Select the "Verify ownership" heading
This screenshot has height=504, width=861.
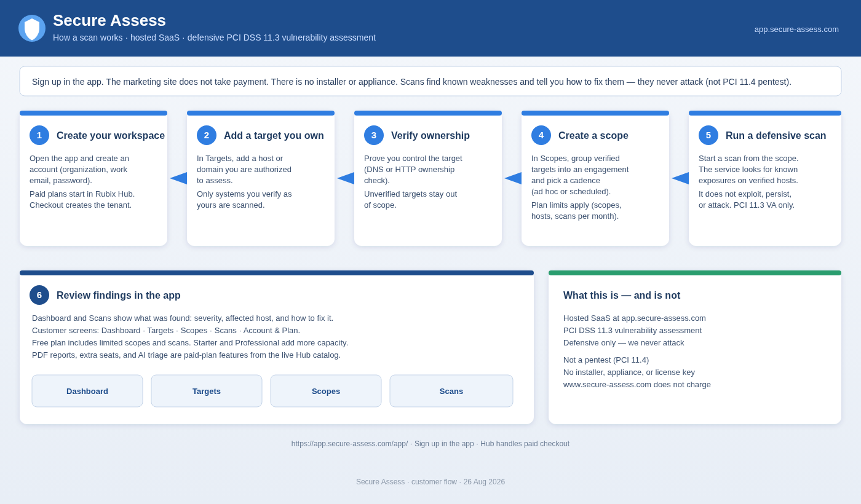pyautogui.click(x=430, y=135)
